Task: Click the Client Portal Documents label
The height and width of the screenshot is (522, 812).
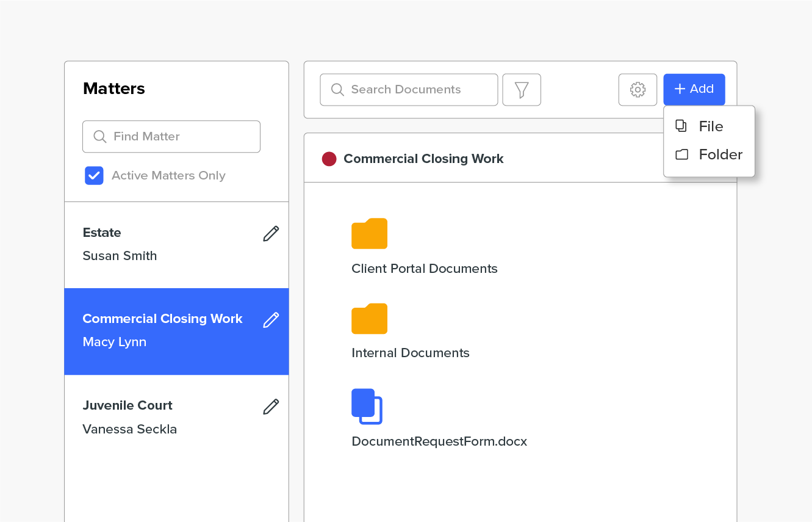Action: pos(424,269)
